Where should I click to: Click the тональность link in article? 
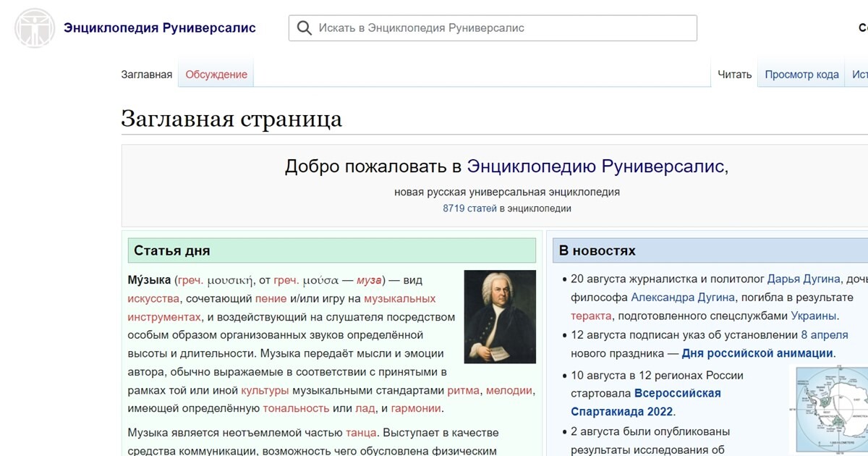coord(296,408)
